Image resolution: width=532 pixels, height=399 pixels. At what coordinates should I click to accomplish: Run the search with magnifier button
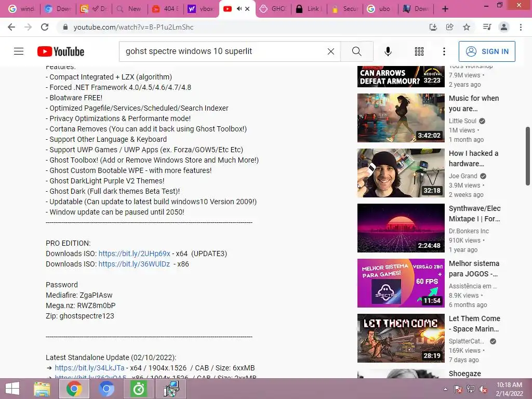click(x=356, y=51)
